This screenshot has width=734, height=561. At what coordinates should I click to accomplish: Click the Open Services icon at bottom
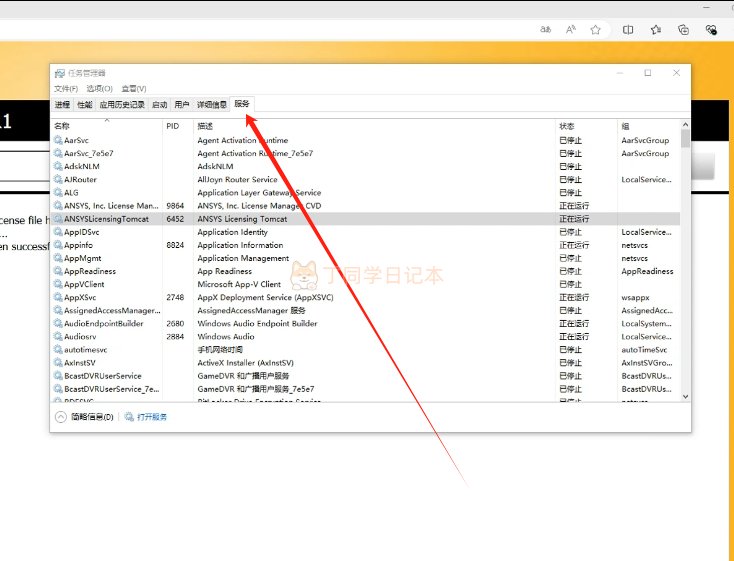128,416
